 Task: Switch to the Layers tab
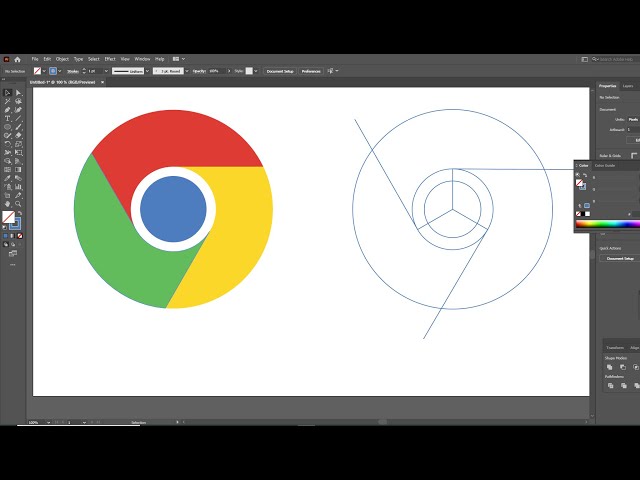tap(628, 86)
